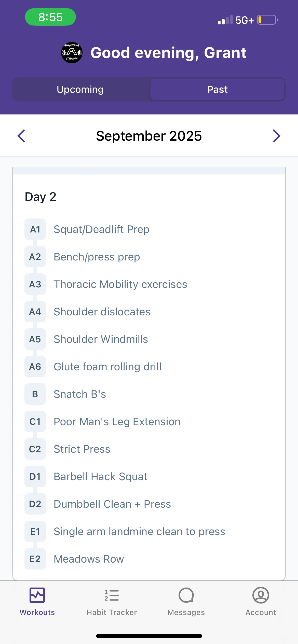The width and height of the screenshot is (298, 644).
Task: Open Snatch B's exercise
Action: pyautogui.click(x=80, y=394)
